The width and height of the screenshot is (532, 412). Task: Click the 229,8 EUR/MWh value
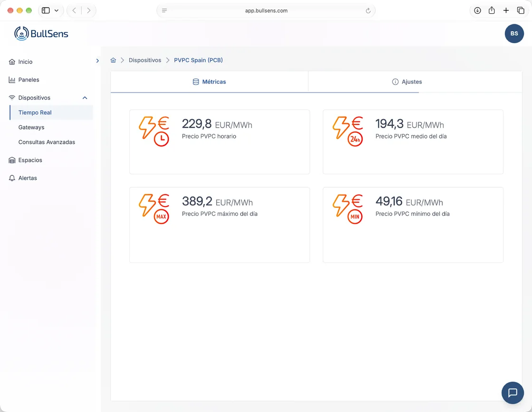click(x=217, y=124)
